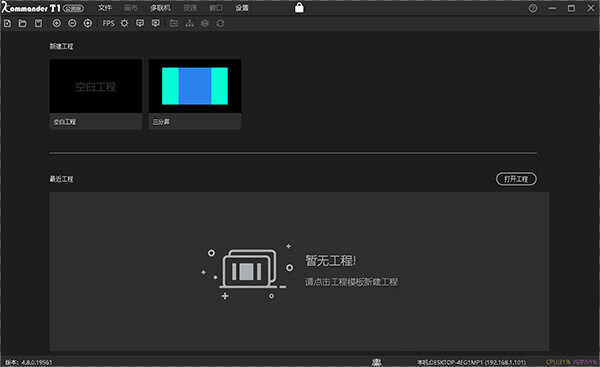Image resolution: width=600 pixels, height=367 pixels.
Task: Open the 多联机 menu
Action: (x=160, y=8)
